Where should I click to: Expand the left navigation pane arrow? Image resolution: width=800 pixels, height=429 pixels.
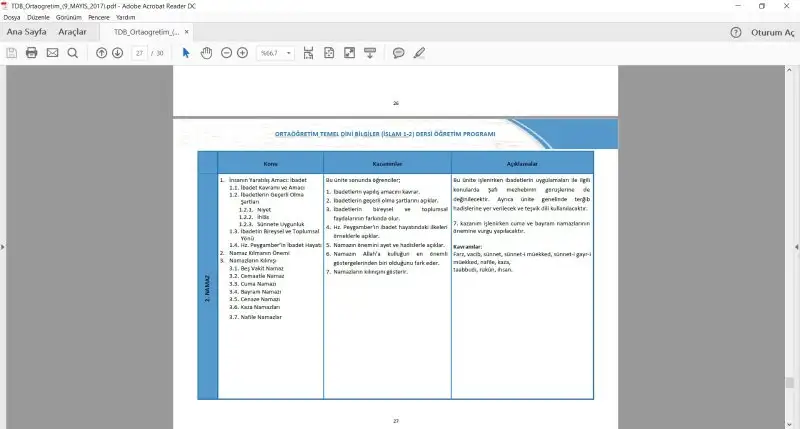click(3, 247)
